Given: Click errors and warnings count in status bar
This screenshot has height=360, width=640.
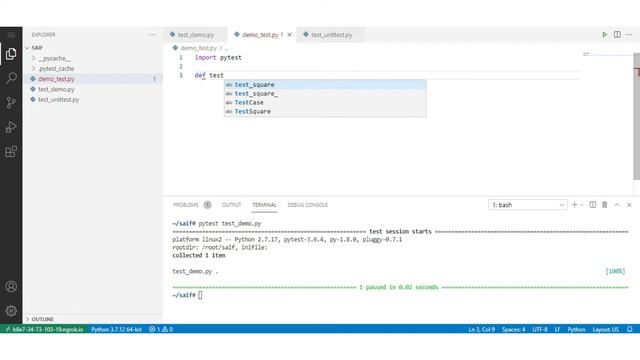Looking at the screenshot, I should point(161,329).
